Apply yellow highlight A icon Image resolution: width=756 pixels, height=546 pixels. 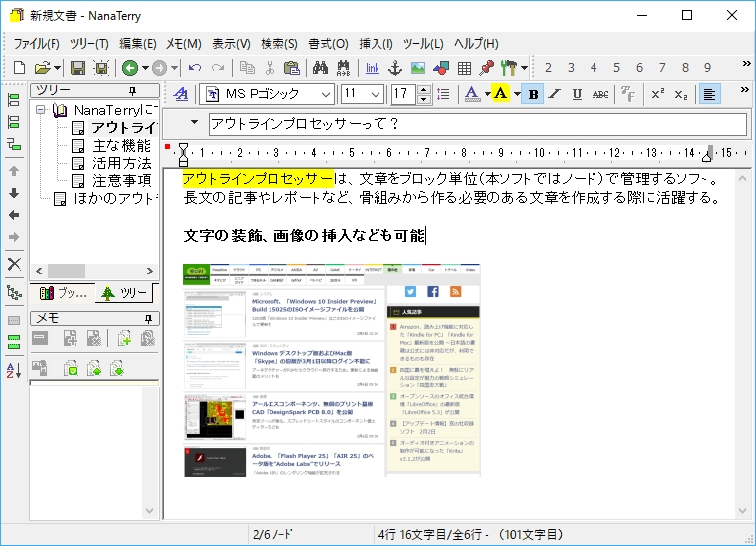click(x=501, y=93)
